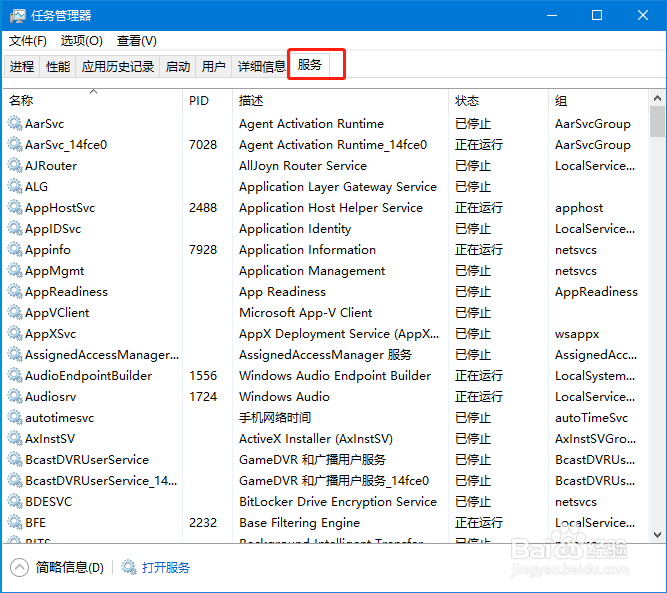Select the Application Host Helper Service description
This screenshot has width=667, height=593.
pyautogui.click(x=331, y=208)
